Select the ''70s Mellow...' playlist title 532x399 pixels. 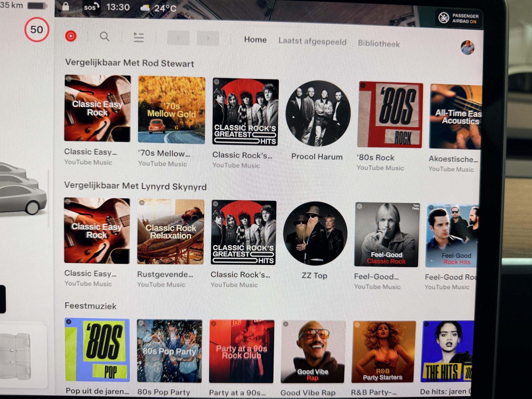click(164, 153)
